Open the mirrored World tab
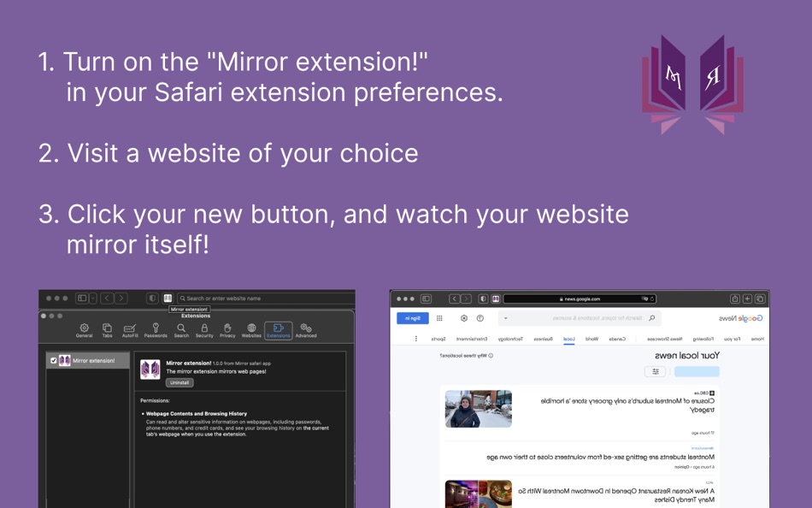This screenshot has width=812, height=508. tap(591, 339)
